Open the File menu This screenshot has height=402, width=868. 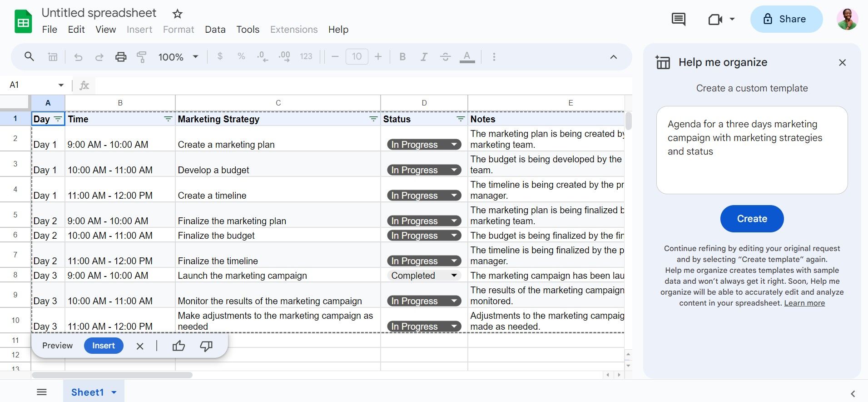50,30
